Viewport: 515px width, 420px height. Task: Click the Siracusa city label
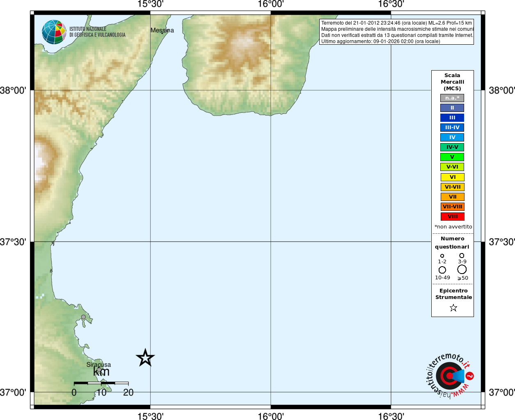[98, 365]
